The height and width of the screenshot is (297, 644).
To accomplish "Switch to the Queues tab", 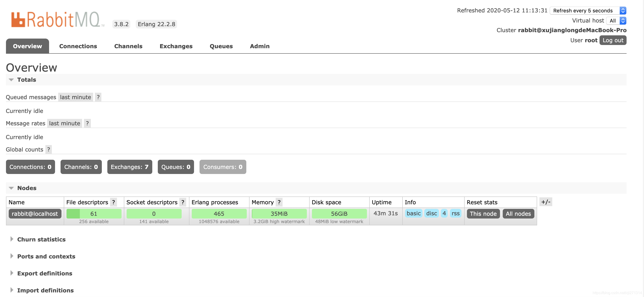I will (221, 46).
